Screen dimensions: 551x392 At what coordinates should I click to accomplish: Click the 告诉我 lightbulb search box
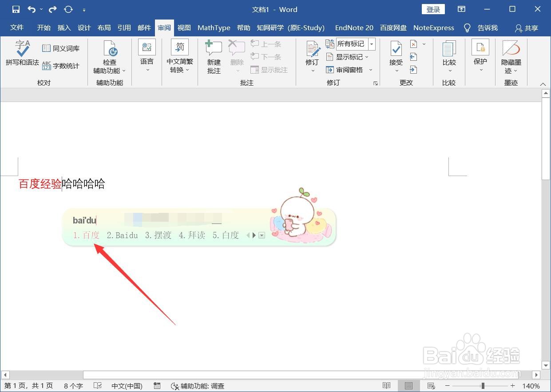point(480,27)
